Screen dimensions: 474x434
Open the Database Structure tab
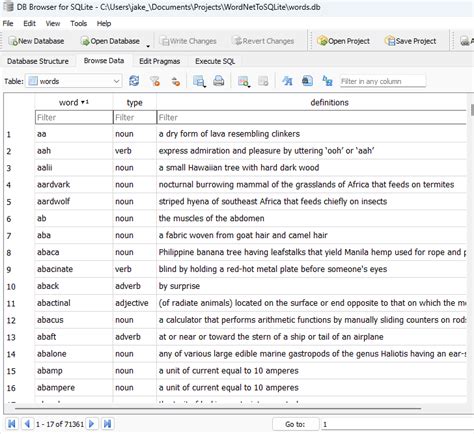pyautogui.click(x=38, y=61)
